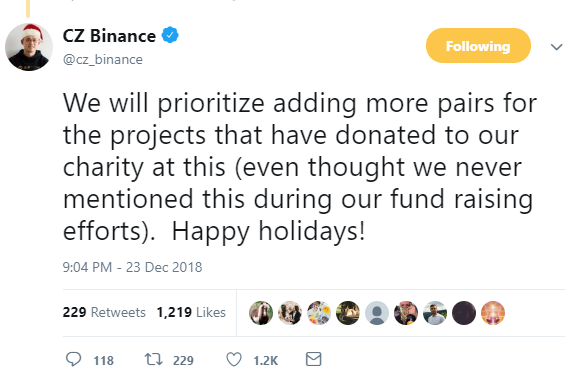This screenshot has width=568, height=391.
Task: Click the envelope direct message icon
Action: pyautogui.click(x=314, y=359)
